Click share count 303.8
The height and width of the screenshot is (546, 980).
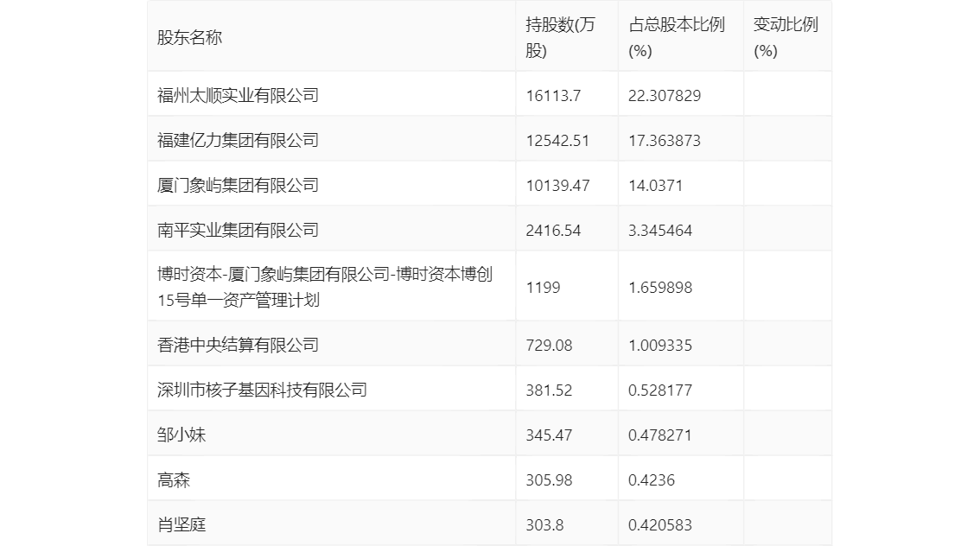pos(544,525)
